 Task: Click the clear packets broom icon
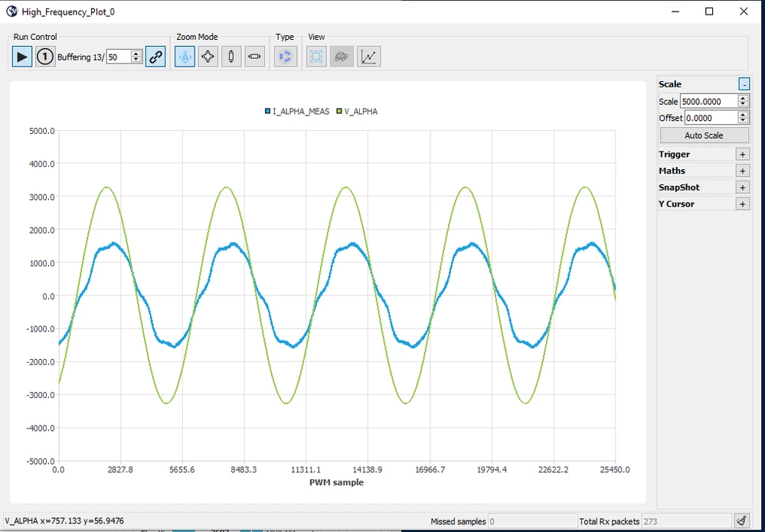click(742, 521)
